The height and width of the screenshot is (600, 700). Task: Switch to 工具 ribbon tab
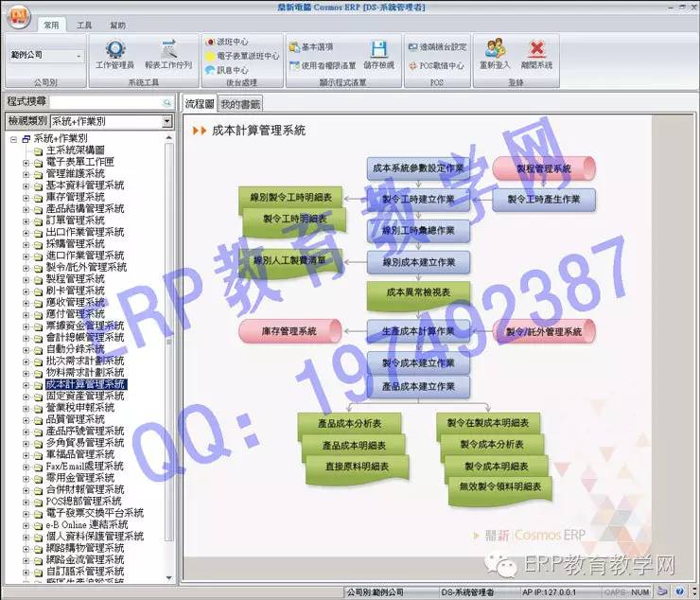tap(84, 26)
